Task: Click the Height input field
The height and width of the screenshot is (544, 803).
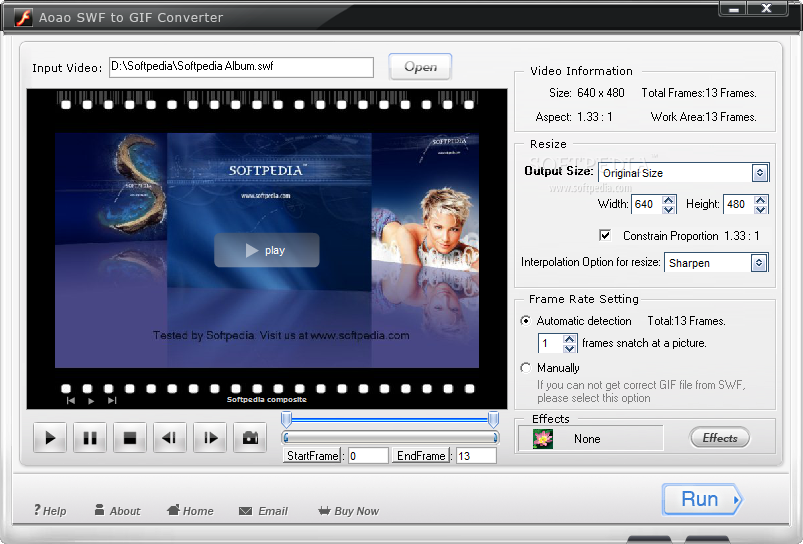Action: (738, 204)
